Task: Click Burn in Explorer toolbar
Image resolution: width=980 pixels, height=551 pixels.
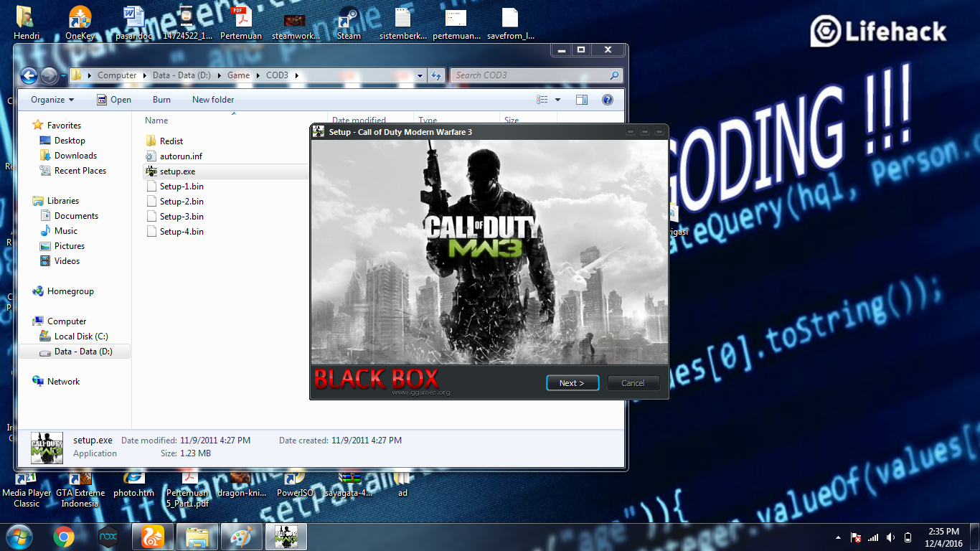Action: click(x=161, y=100)
